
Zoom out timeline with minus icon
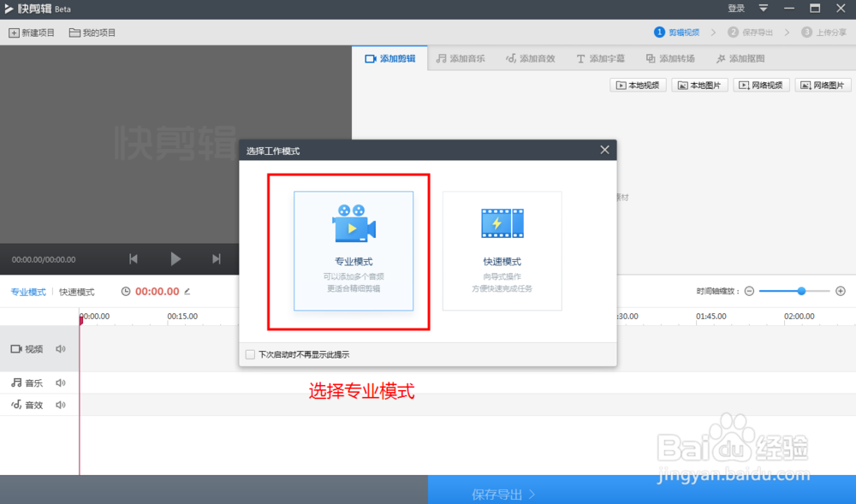[x=749, y=291]
